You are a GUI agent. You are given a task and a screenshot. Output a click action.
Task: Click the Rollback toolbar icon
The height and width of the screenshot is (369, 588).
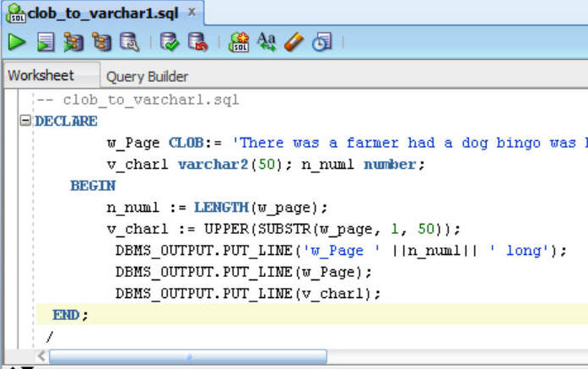point(197,42)
